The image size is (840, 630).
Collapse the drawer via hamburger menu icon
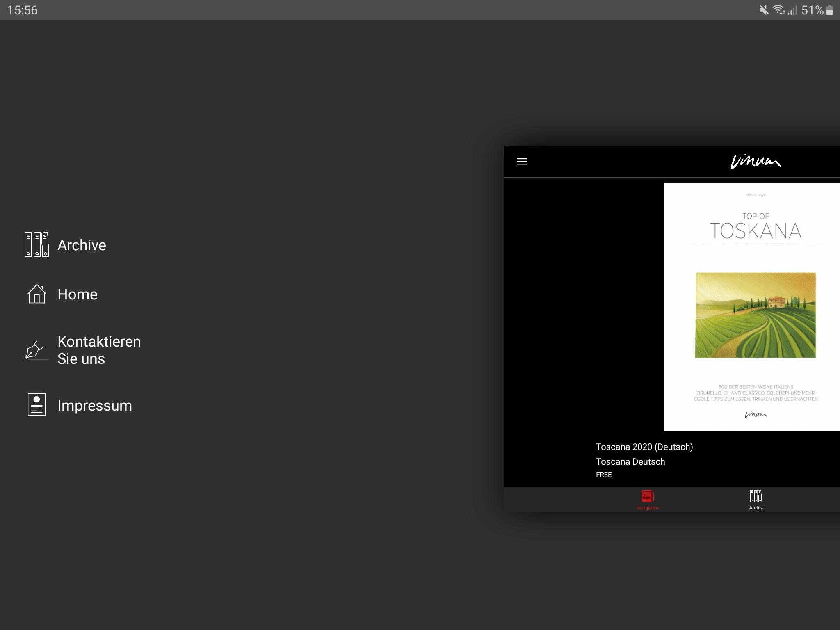[522, 162]
